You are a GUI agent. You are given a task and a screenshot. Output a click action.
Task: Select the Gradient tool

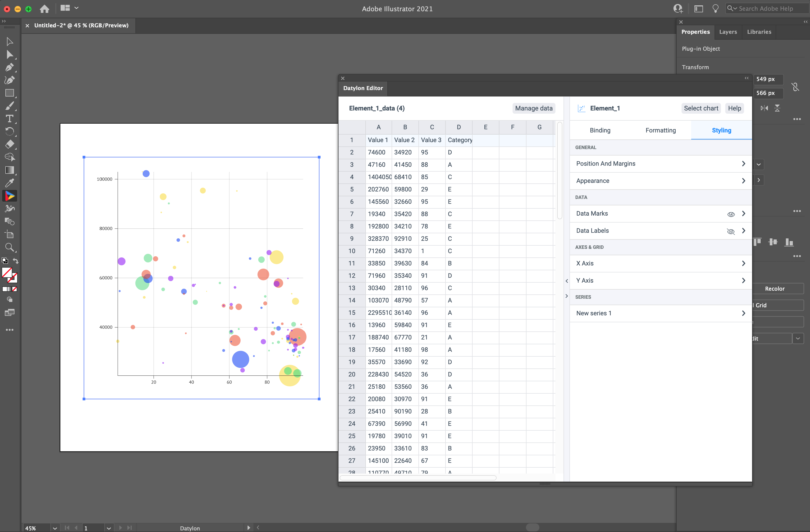[x=10, y=170]
